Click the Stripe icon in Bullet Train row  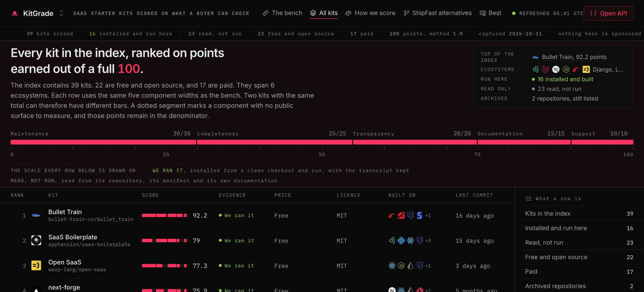pyautogui.click(x=419, y=215)
